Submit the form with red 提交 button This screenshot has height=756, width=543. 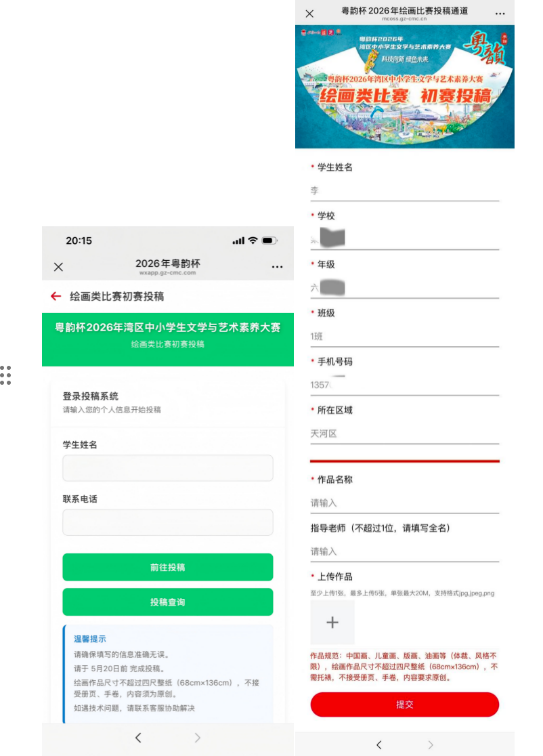click(x=404, y=705)
